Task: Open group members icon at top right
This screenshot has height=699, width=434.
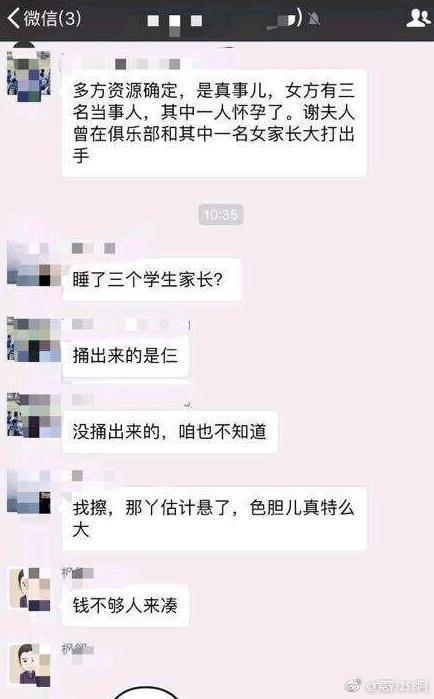Action: coord(418,18)
